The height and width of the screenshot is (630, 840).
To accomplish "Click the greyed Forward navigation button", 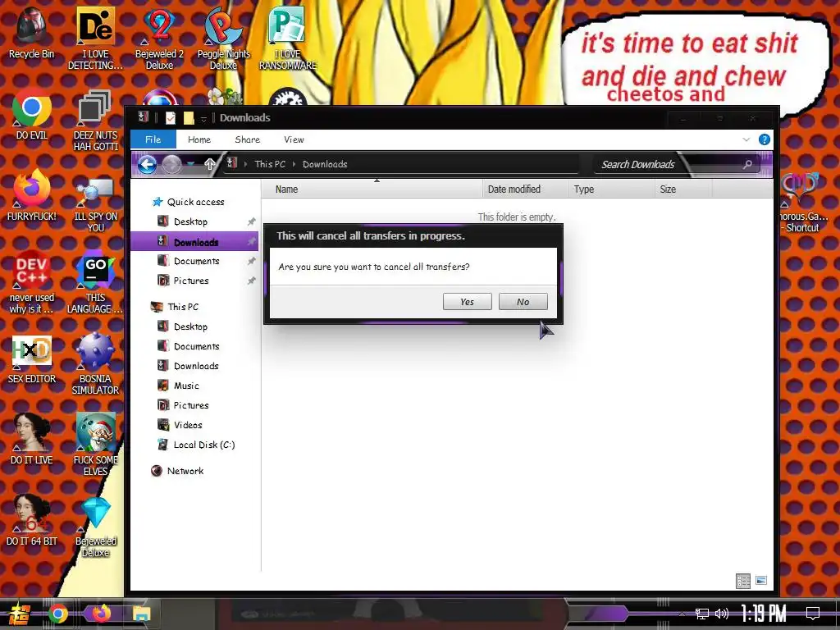I will (x=172, y=164).
